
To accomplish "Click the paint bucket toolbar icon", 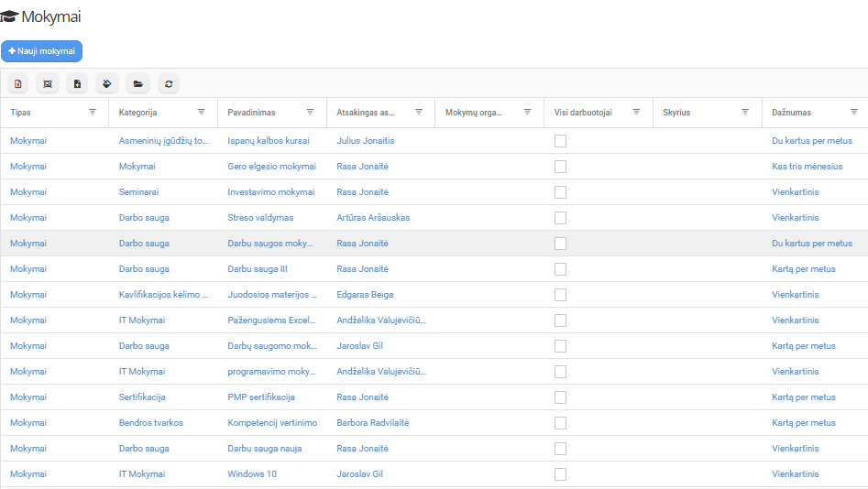I will click(x=107, y=83).
